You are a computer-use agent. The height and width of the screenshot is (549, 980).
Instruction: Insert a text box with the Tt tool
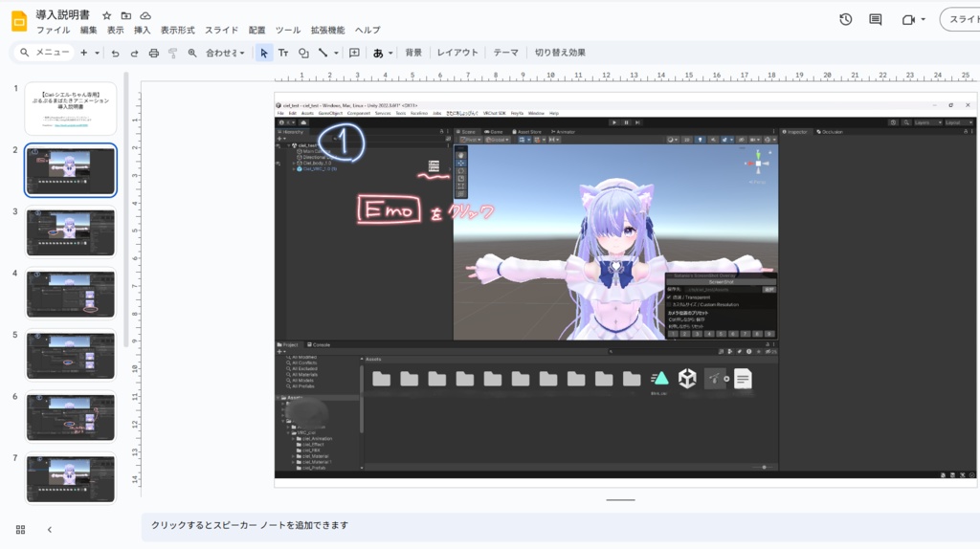pos(283,54)
